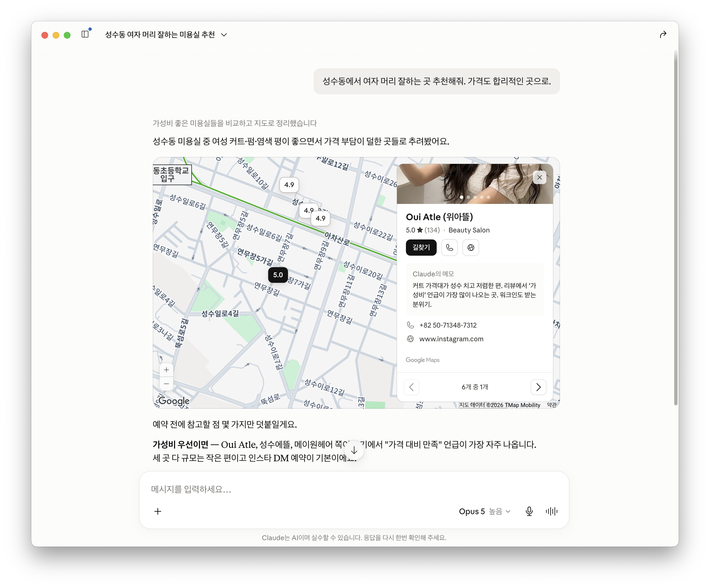Close the Oui Atle place card
Screen dimensions: 710x588
pyautogui.click(x=539, y=177)
